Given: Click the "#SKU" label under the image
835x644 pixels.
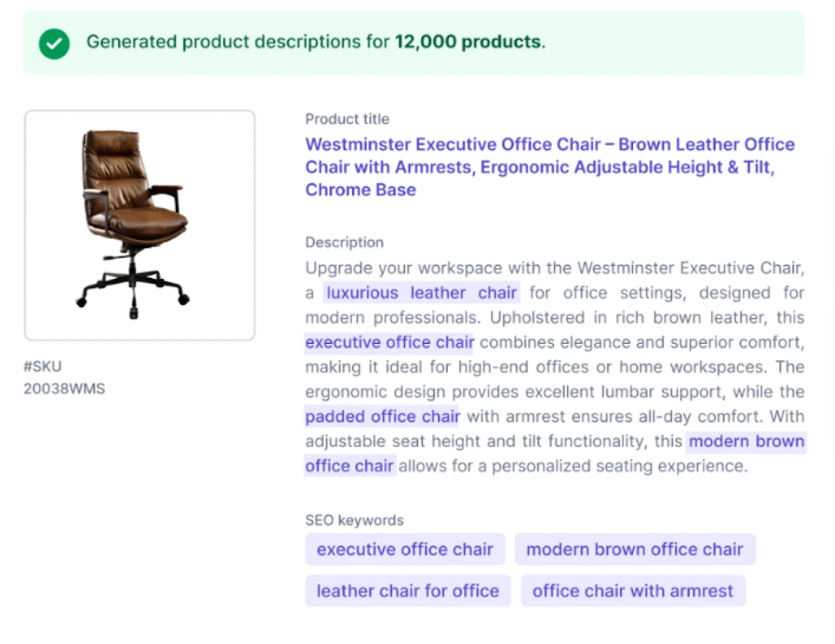Looking at the screenshot, I should click(x=42, y=367).
